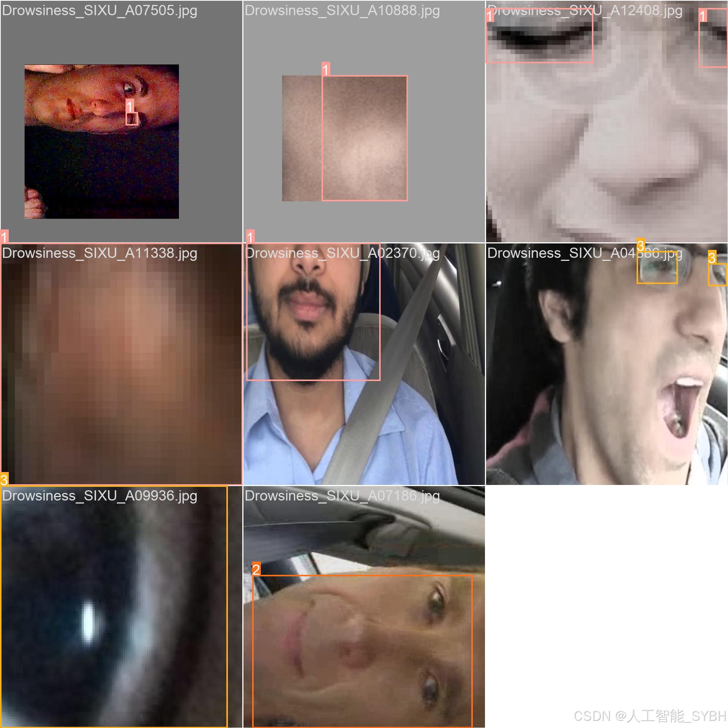Click the Drowsiness_SIXU_A07186.jpg filename label

point(342,496)
